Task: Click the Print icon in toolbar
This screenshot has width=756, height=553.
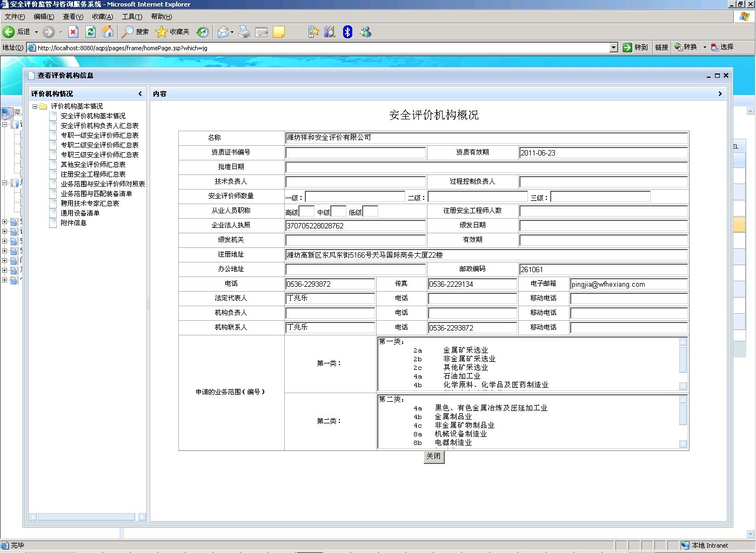Action: [244, 32]
